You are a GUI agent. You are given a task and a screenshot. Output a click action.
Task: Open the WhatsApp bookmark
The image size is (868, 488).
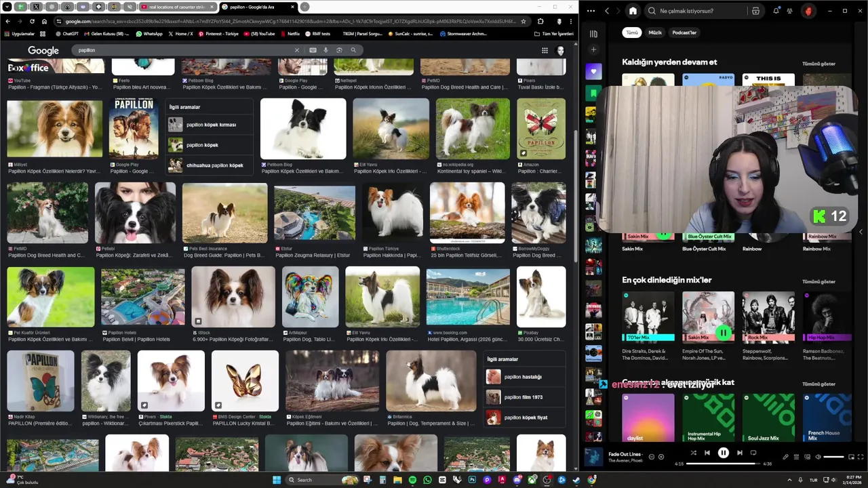point(149,33)
